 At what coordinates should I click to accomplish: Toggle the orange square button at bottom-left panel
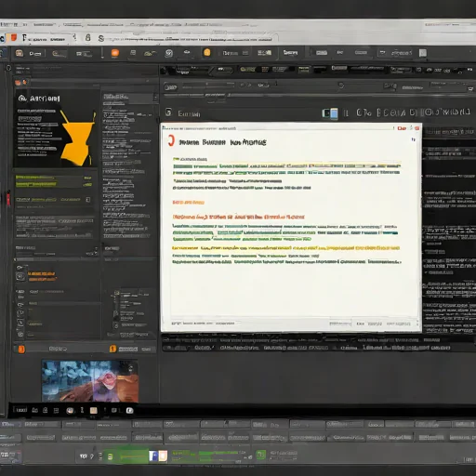pos(21,350)
